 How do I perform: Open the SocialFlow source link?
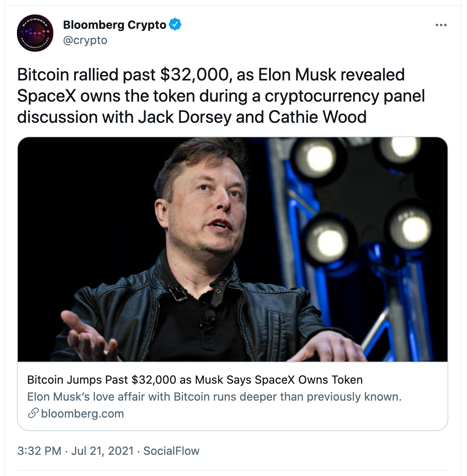click(x=171, y=451)
